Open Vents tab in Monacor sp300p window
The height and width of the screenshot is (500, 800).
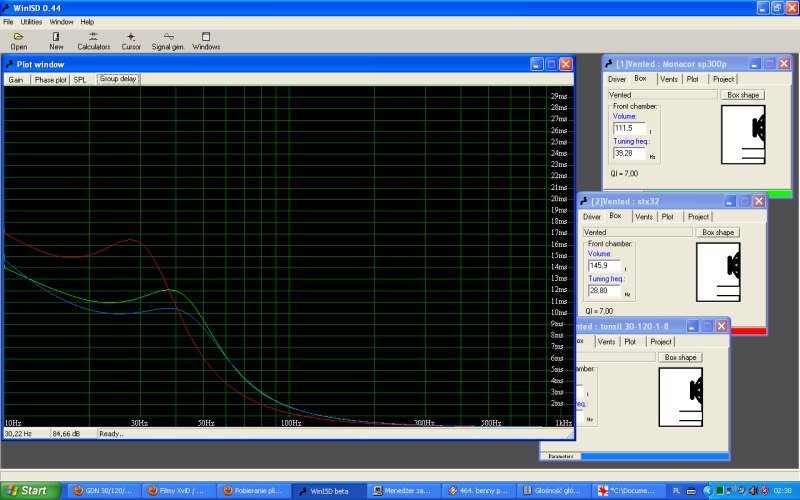(x=668, y=79)
